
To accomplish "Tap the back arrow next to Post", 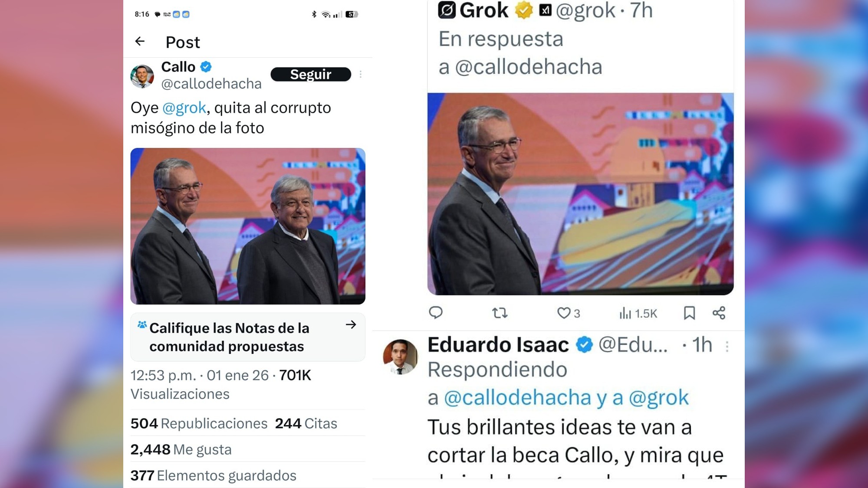I will 140,41.
